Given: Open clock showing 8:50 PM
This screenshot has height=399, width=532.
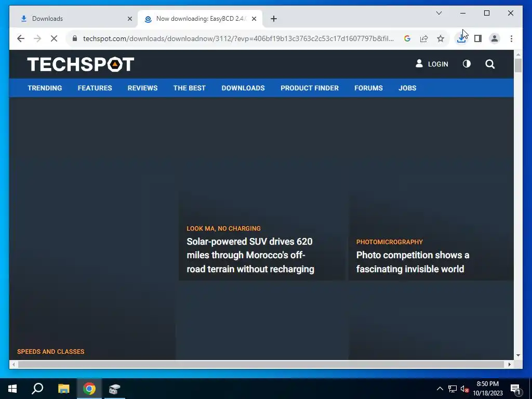Looking at the screenshot, I should pos(488,389).
